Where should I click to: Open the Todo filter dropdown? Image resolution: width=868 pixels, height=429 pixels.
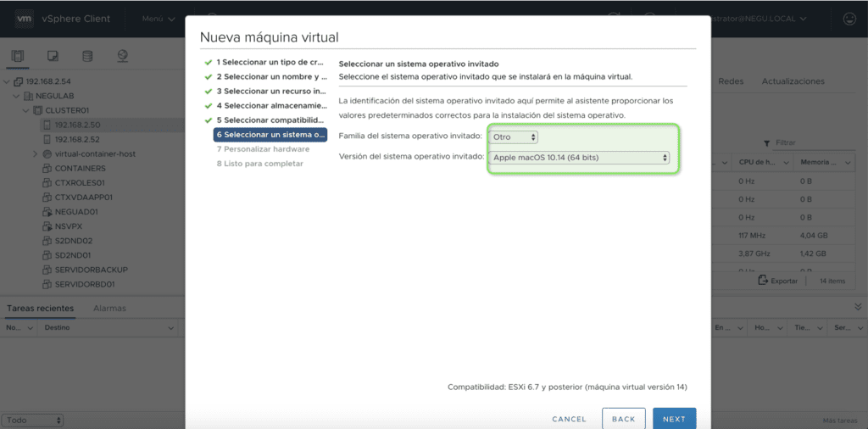point(32,421)
